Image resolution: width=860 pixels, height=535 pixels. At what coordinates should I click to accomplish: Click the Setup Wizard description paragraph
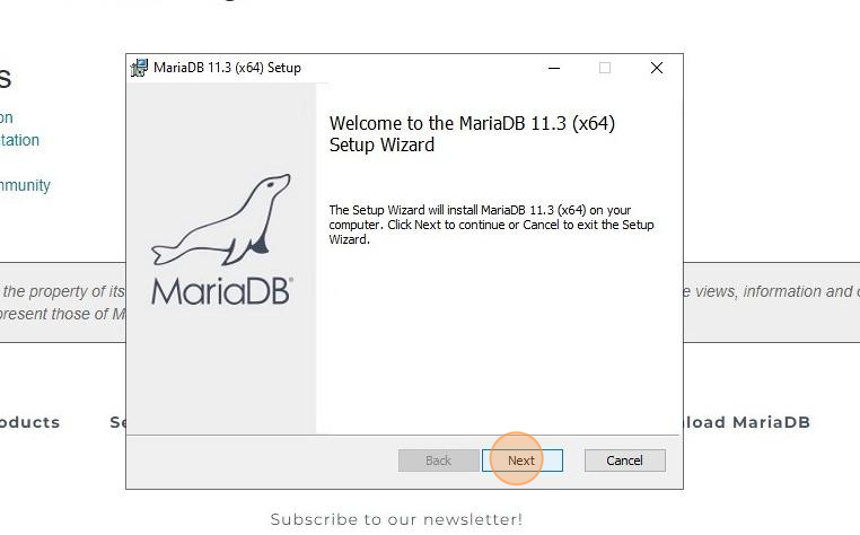point(491,224)
